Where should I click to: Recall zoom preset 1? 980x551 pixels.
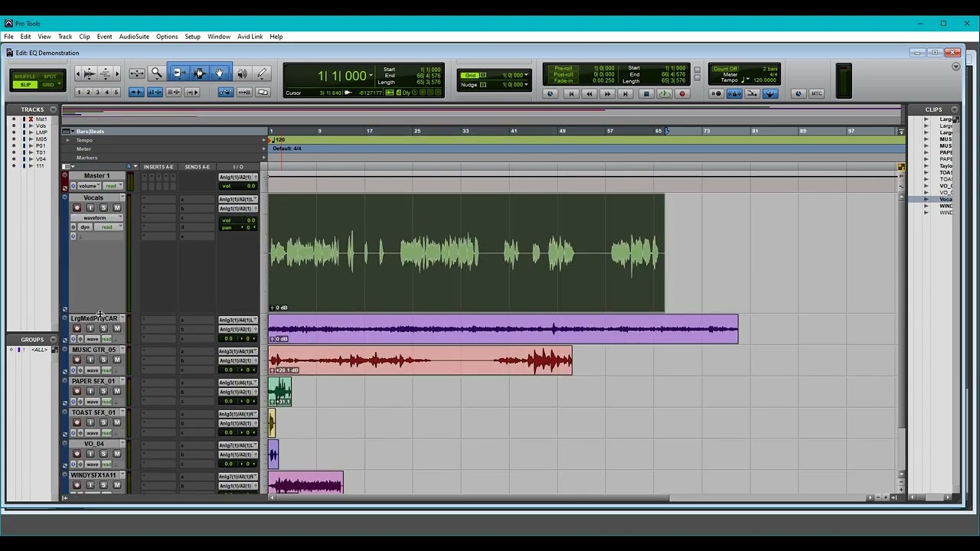[79, 93]
